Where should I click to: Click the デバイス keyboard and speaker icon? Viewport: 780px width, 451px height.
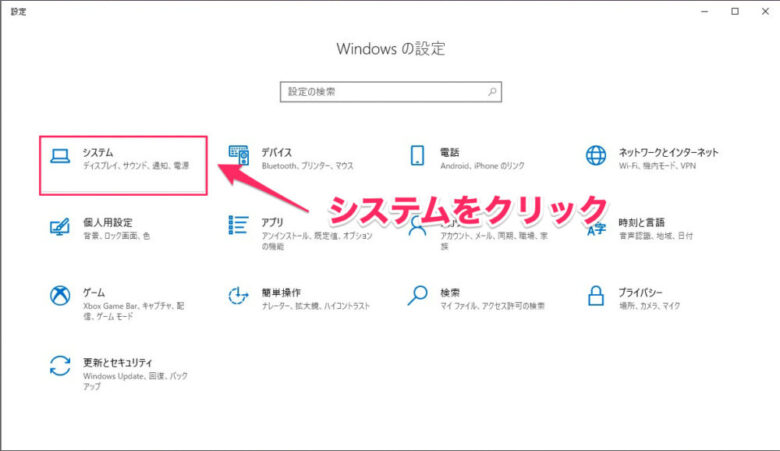238,155
